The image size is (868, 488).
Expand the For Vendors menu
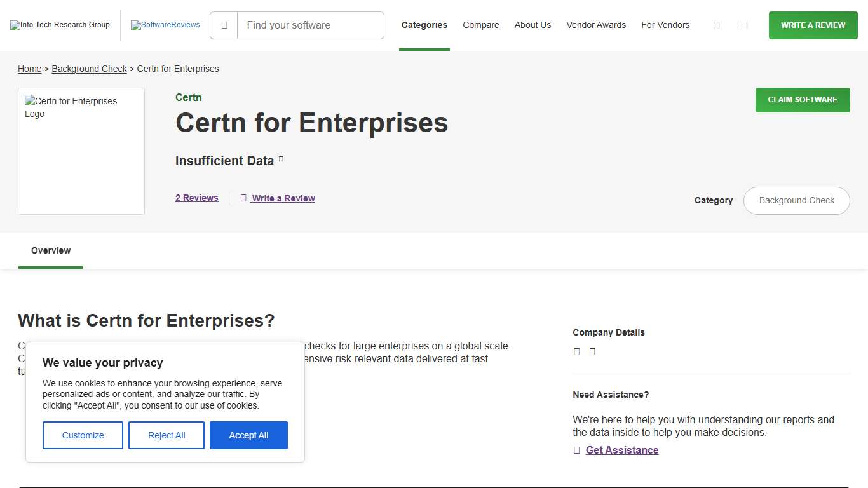(665, 25)
